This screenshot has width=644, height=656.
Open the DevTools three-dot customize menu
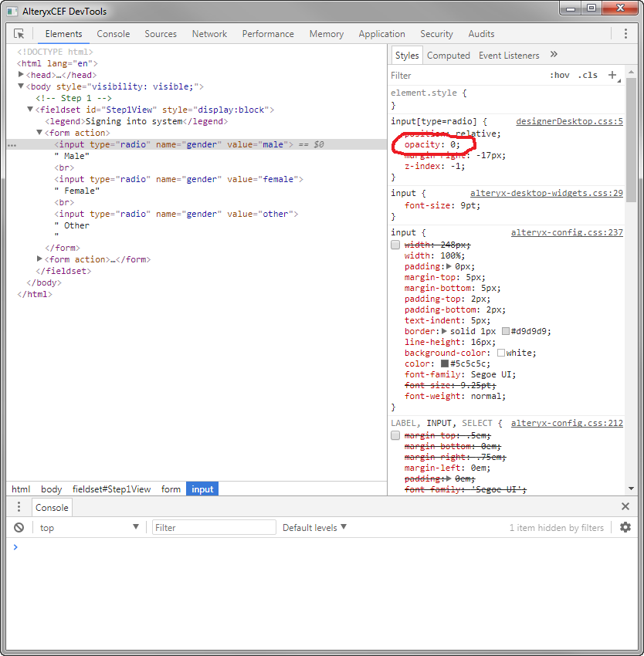pos(625,34)
